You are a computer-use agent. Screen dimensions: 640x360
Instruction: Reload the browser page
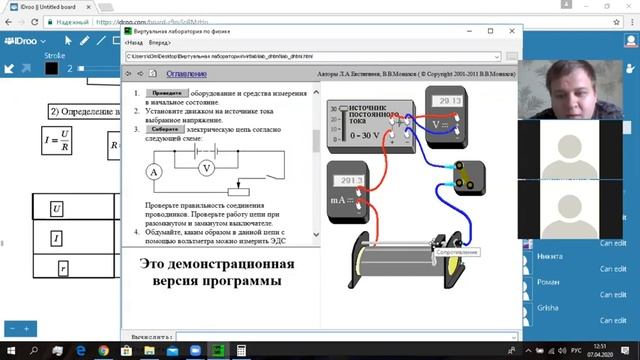click(35, 22)
